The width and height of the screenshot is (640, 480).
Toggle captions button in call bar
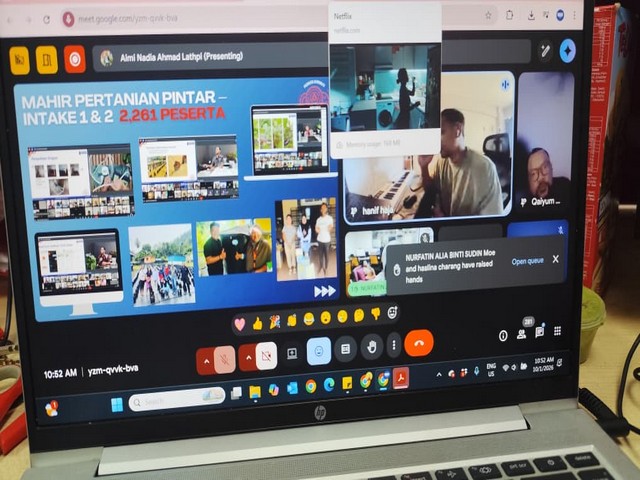(x=345, y=348)
